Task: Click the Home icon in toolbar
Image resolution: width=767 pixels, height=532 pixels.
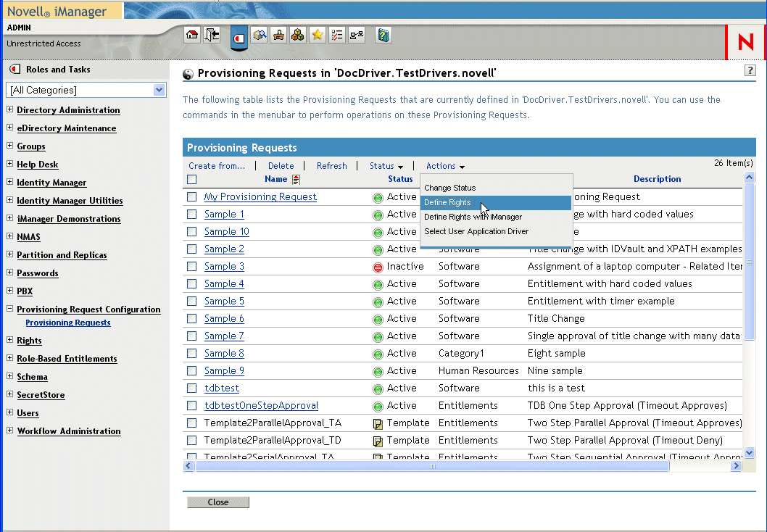Action: [192, 35]
